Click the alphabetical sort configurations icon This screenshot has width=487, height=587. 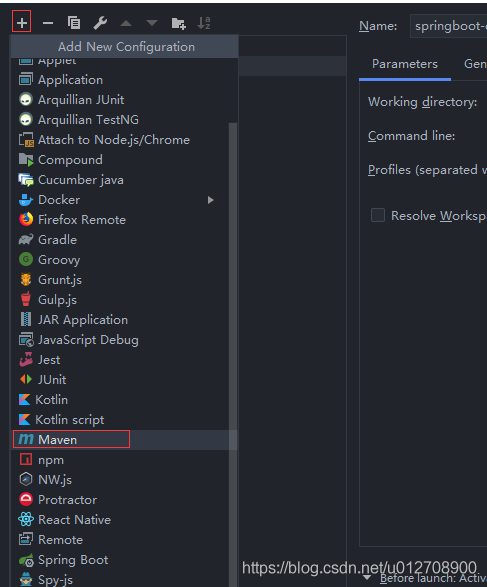(204, 23)
